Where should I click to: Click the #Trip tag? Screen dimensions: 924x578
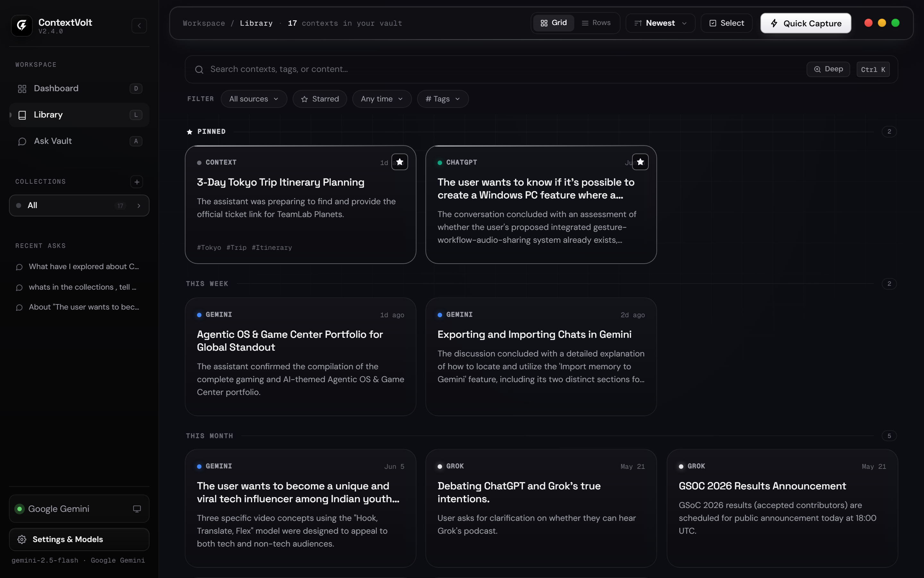pyautogui.click(x=236, y=248)
